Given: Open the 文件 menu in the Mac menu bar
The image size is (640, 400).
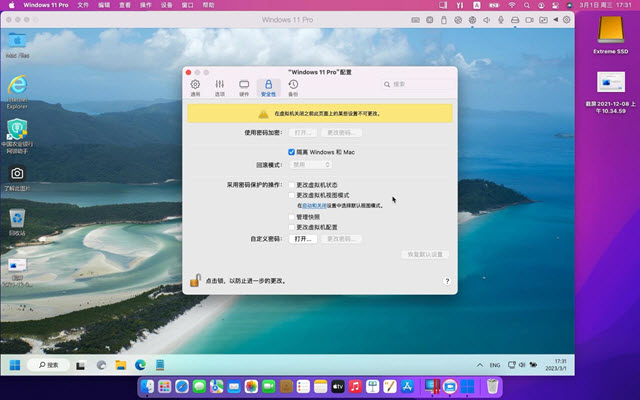Looking at the screenshot, I should [83, 5].
